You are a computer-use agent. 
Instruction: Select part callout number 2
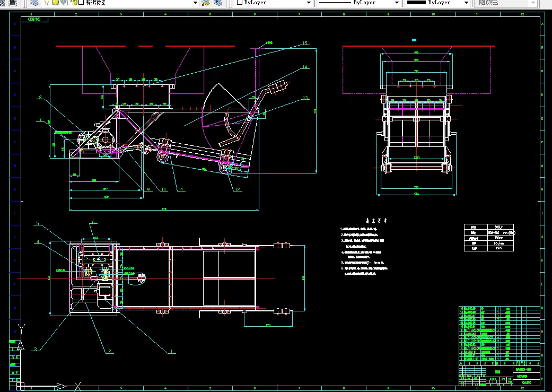[x=109, y=351]
